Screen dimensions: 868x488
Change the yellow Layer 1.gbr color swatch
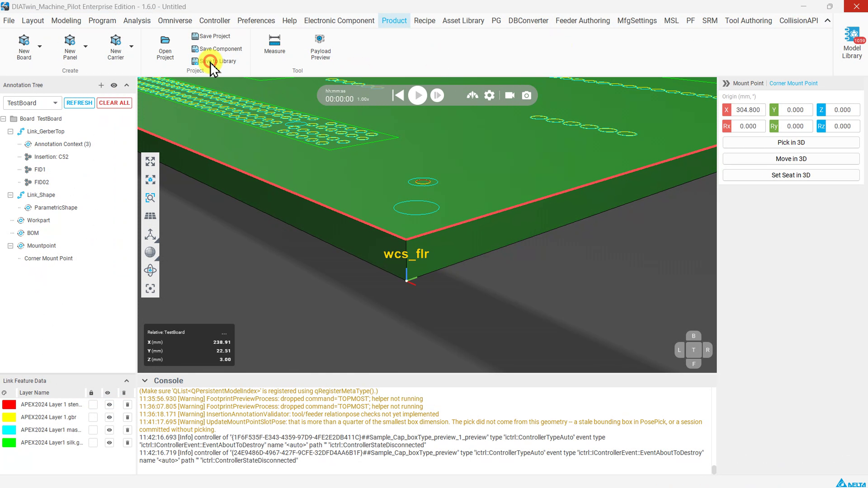pos(9,417)
